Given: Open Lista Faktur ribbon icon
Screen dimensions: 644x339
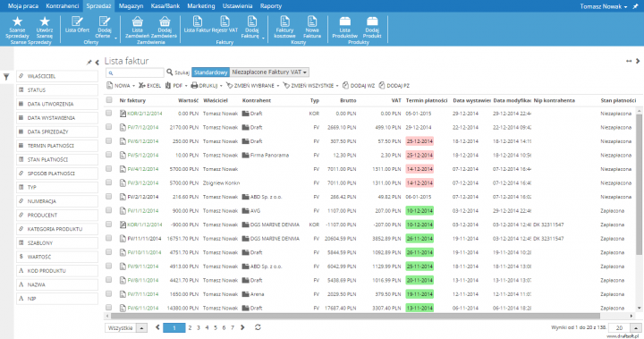Looking at the screenshot, I should tap(198, 21).
